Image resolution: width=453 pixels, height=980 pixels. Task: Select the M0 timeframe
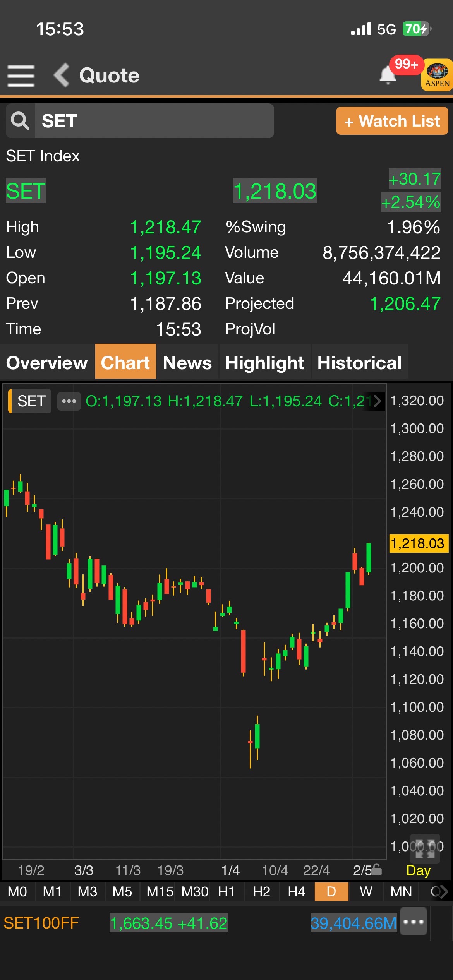17,892
